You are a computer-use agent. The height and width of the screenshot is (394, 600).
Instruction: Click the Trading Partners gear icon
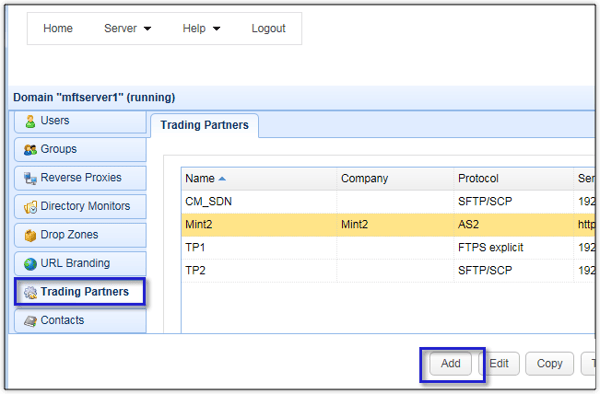[x=30, y=292]
